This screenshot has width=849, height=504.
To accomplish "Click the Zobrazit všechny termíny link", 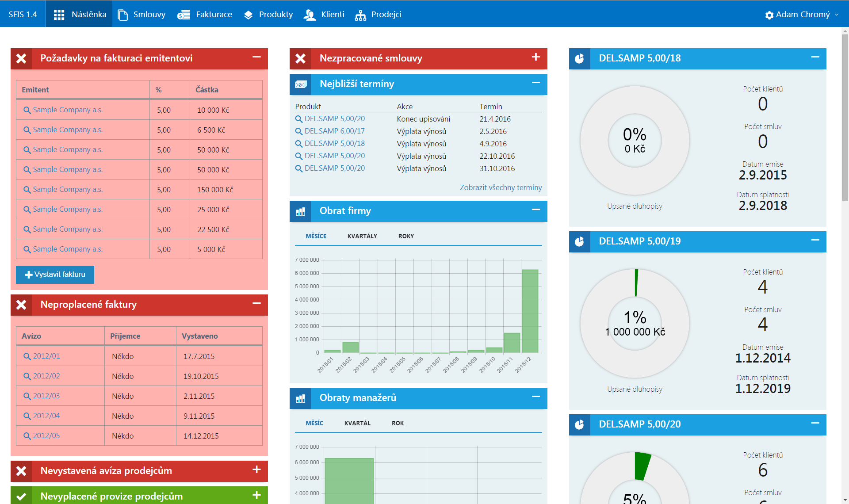I will (501, 187).
